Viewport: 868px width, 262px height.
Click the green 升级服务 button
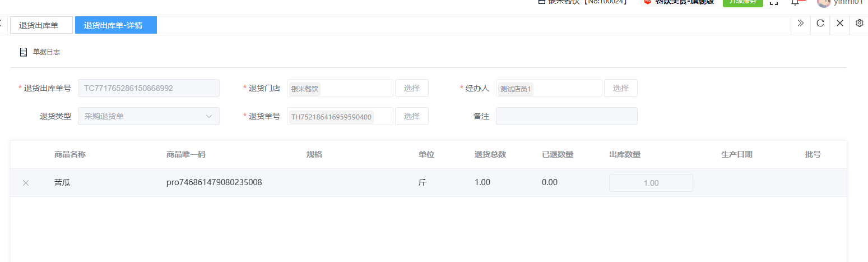tap(742, 2)
